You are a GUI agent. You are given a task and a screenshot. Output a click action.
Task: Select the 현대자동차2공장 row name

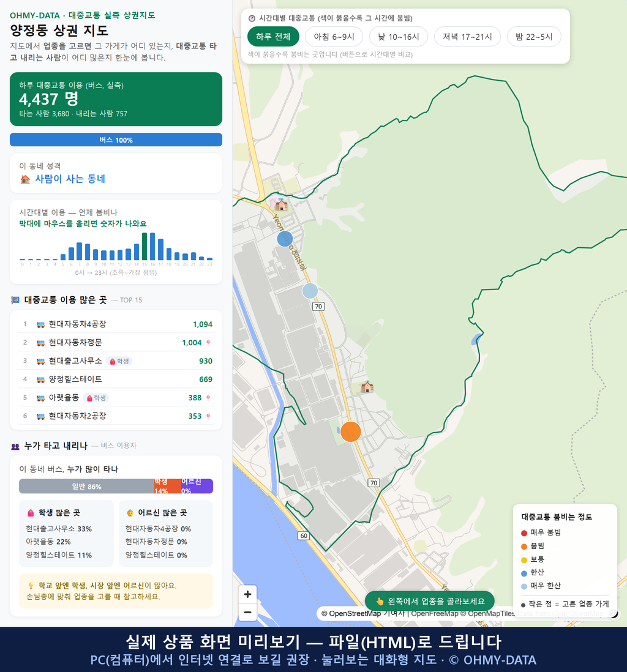[x=77, y=416]
